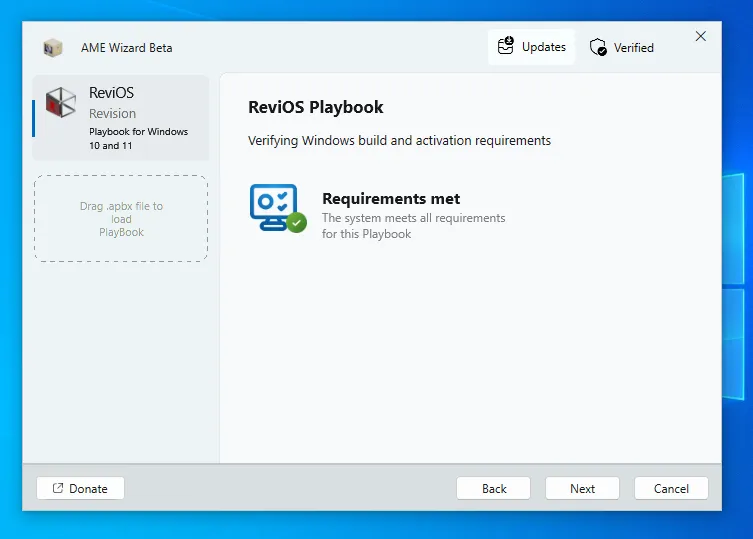This screenshot has width=753, height=539.
Task: Click the 'Requirements met' label
Action: point(391,198)
